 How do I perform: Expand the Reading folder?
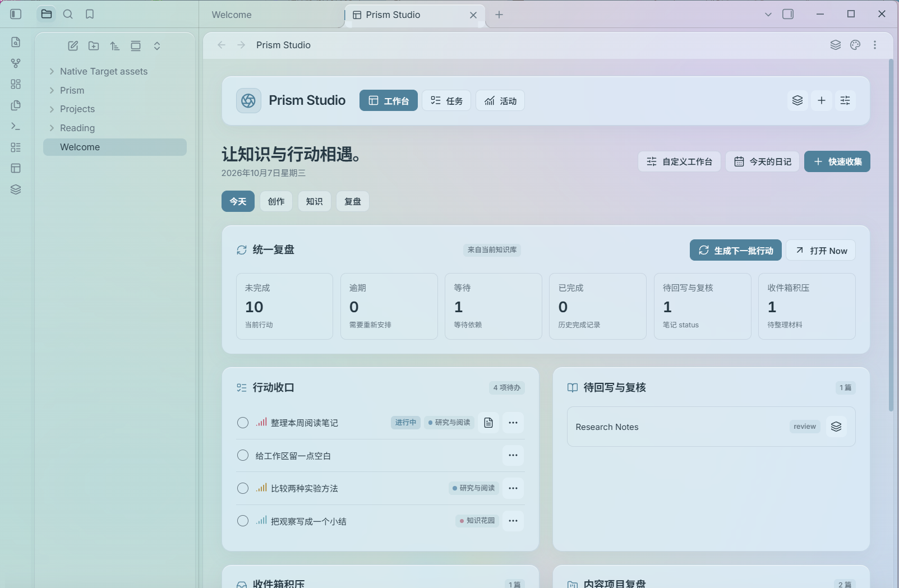pyautogui.click(x=52, y=128)
